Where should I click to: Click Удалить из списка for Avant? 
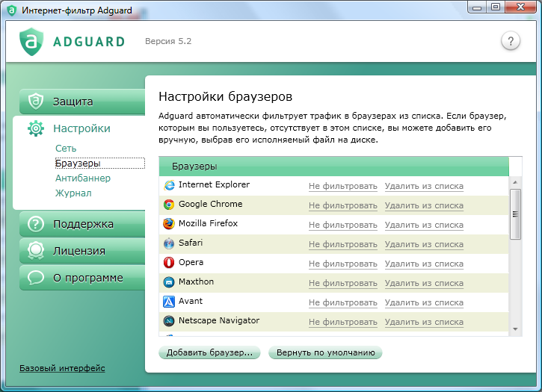click(424, 302)
